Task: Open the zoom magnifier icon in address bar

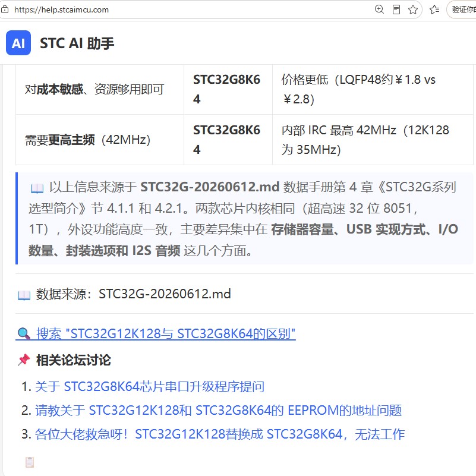Action: pos(379,10)
